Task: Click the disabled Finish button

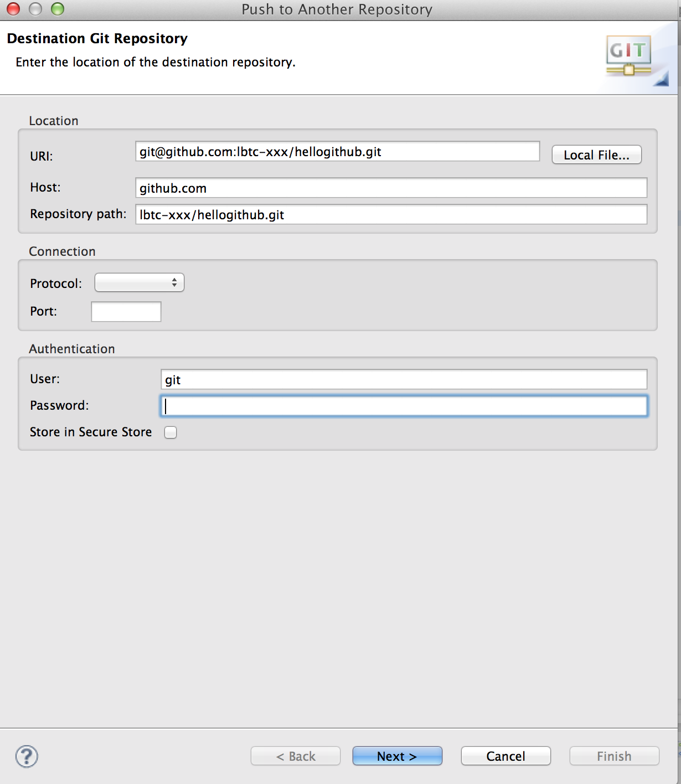Action: (614, 756)
